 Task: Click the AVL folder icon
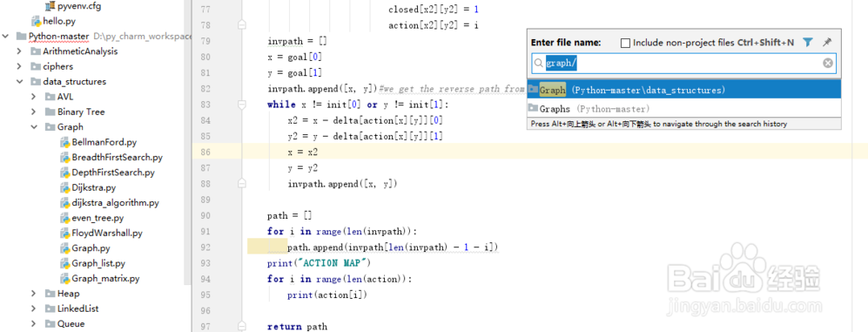click(50, 97)
